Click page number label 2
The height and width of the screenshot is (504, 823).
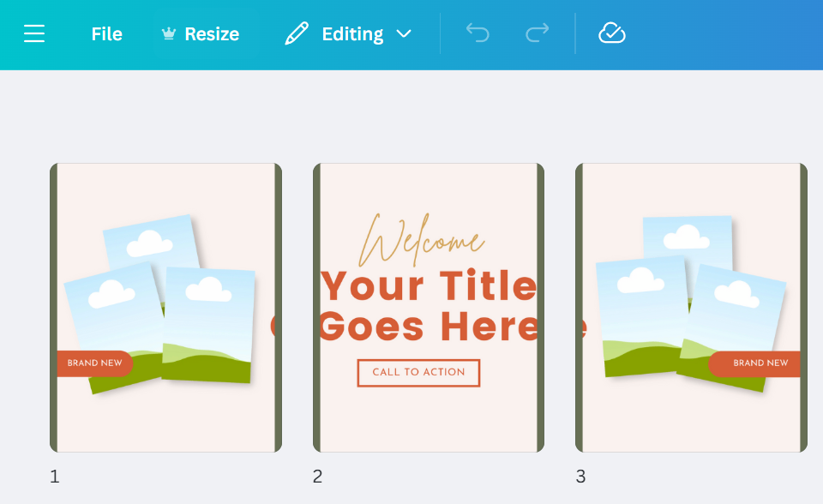(317, 477)
